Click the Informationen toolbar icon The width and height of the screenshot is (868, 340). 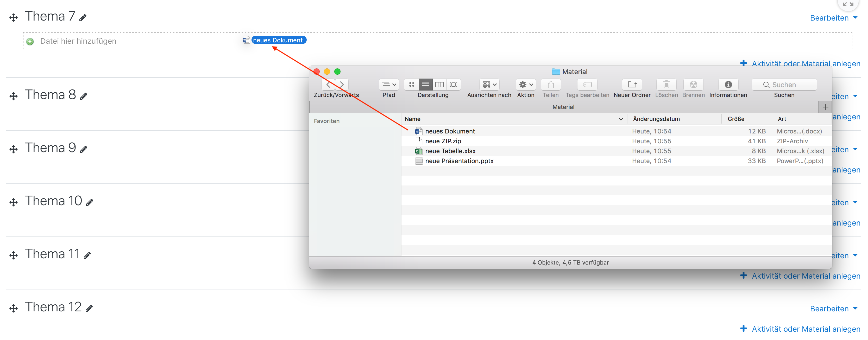(728, 85)
